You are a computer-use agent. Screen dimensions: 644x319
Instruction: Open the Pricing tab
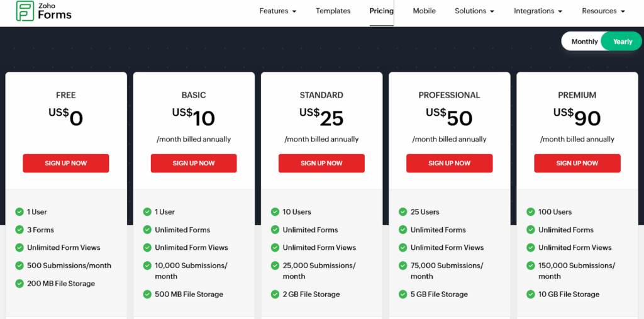click(381, 11)
